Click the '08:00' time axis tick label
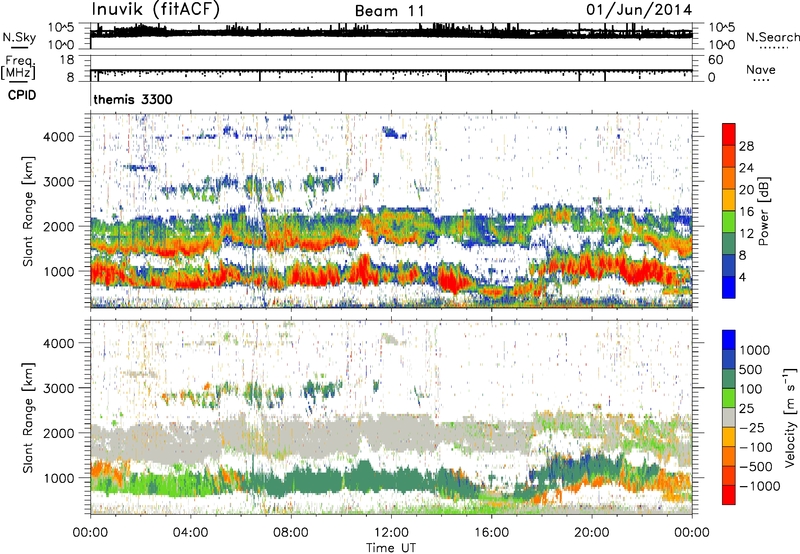This screenshot has width=800, height=554. point(291,533)
